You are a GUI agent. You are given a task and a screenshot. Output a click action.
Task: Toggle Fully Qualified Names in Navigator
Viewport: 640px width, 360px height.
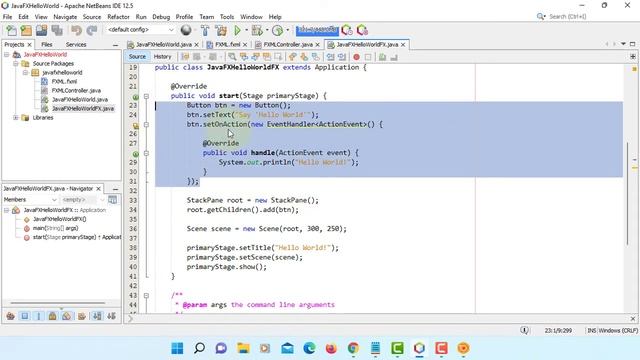(x=82, y=316)
